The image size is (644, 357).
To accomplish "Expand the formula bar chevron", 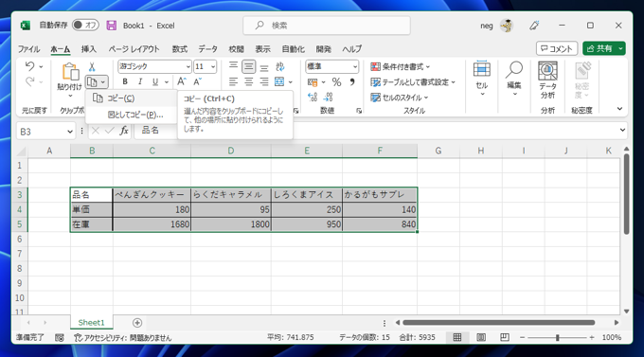I will 622,130.
